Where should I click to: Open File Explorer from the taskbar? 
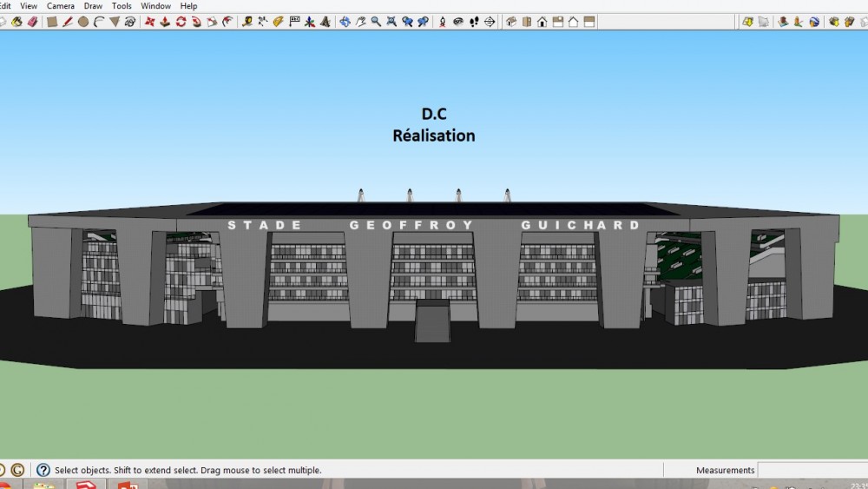43,485
